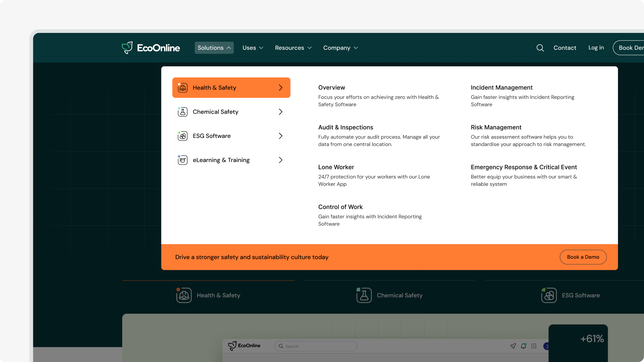This screenshot has height=362, width=644.
Task: Open the search magnifier icon in header
Action: coord(540,48)
